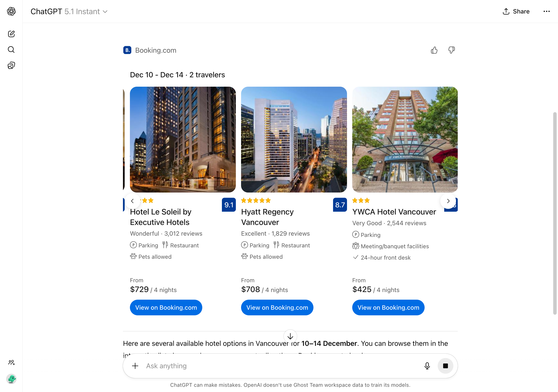Click the Ask anything input field

pyautogui.click(x=282, y=366)
